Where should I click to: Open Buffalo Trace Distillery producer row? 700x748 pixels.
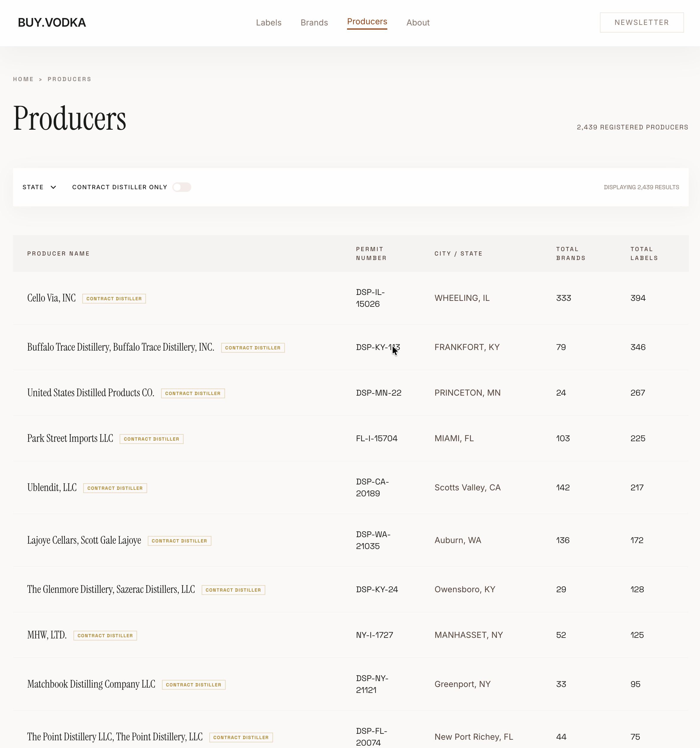pos(120,347)
